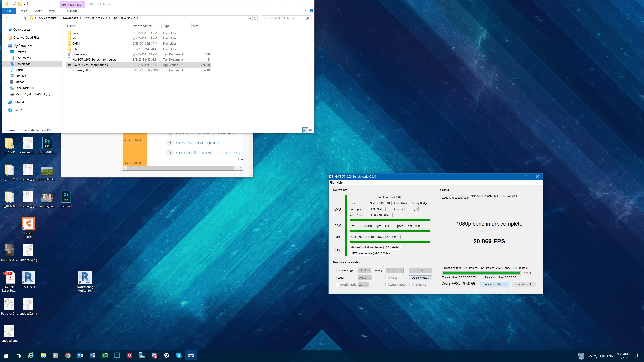
Task: Select Local Disk (C:) in sidebar
Action: pos(25,88)
